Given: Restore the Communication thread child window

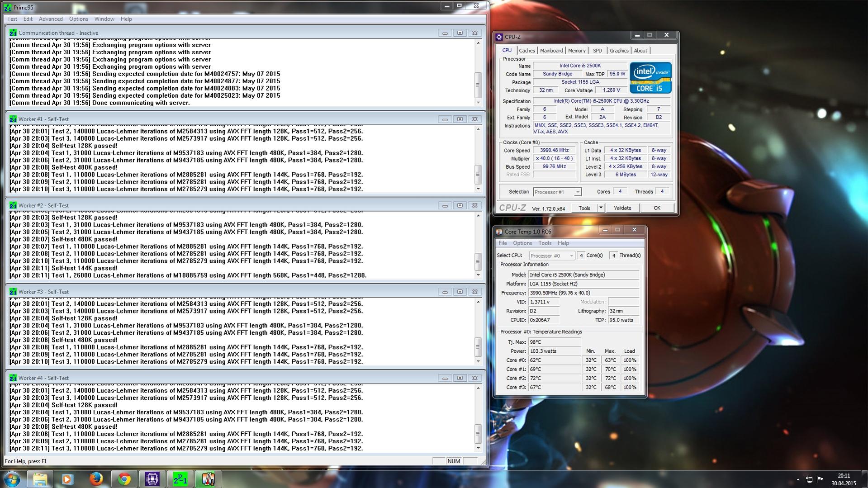Looking at the screenshot, I should tap(460, 33).
